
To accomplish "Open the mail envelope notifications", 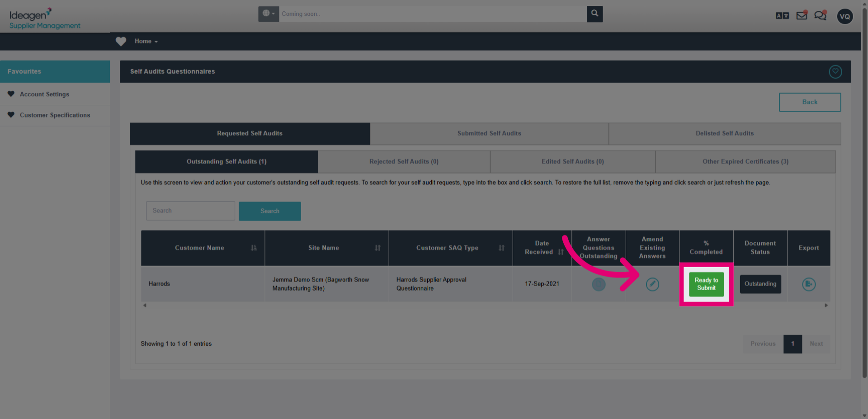I will pos(802,16).
